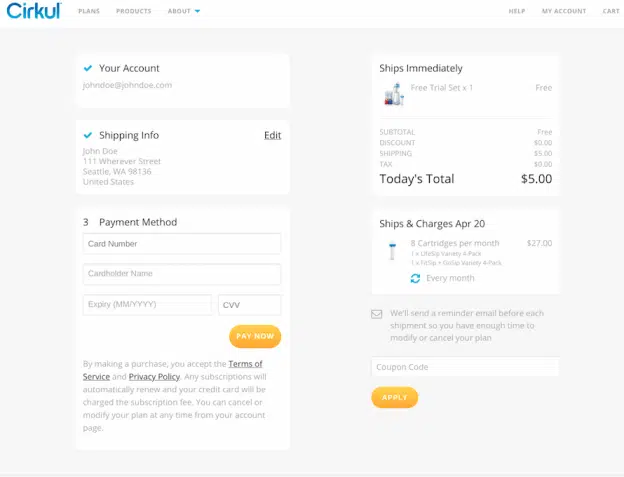Image resolution: width=624 pixels, height=477 pixels.
Task: Open the Cart link
Action: 610,11
